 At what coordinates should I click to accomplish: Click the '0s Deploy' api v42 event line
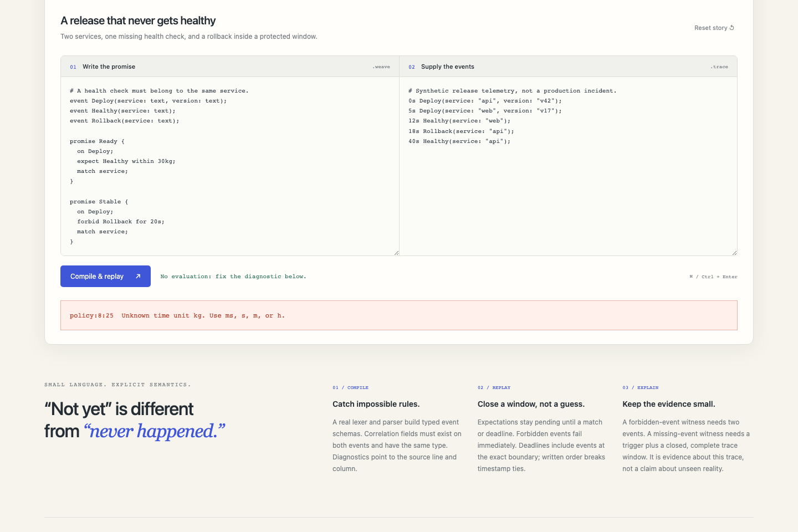point(485,101)
